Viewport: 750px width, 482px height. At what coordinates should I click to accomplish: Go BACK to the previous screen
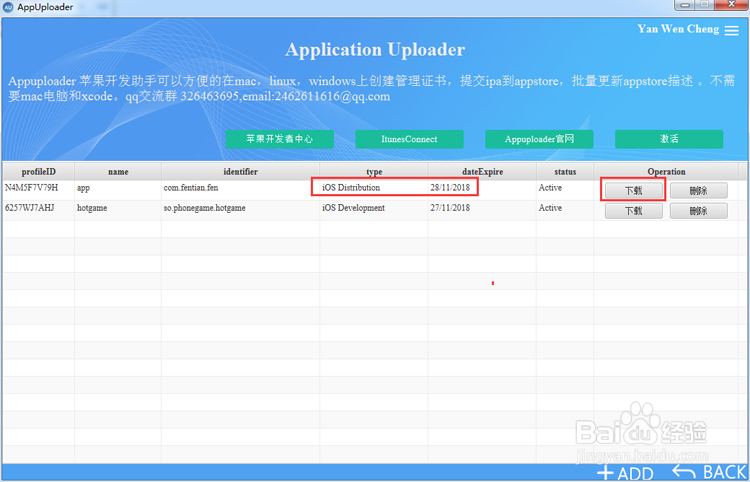pos(710,472)
